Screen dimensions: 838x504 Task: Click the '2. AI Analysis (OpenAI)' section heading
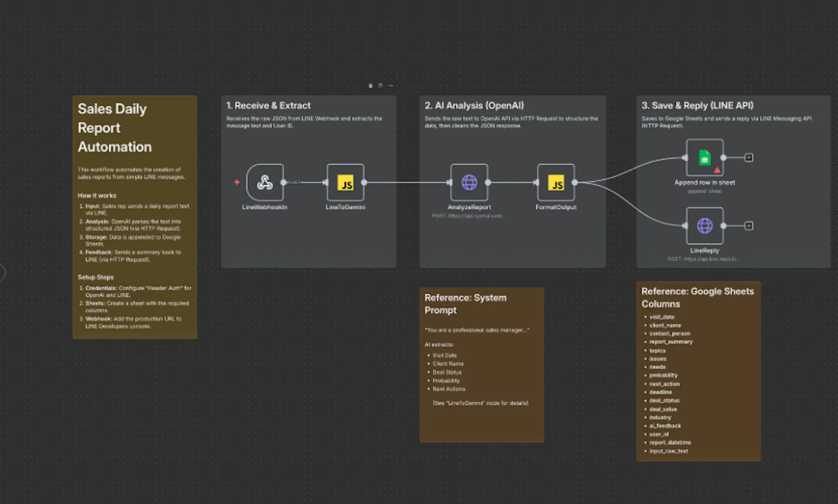474,106
